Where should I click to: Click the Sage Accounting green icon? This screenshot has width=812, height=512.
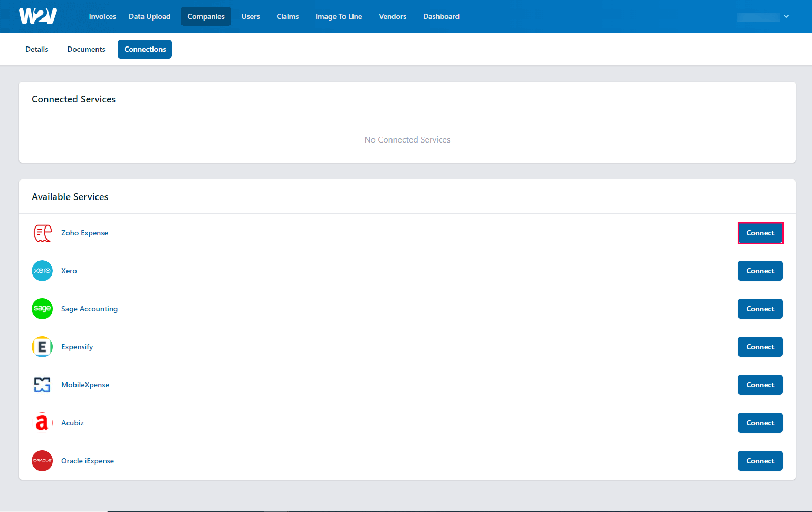42,309
